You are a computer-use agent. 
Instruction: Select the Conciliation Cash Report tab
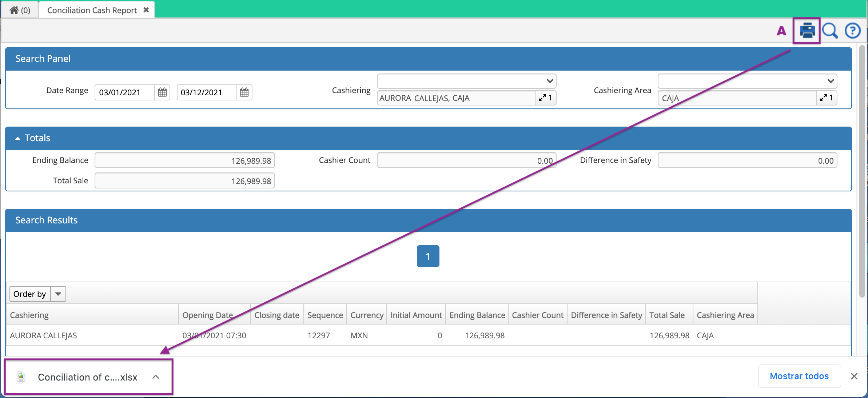(92, 10)
